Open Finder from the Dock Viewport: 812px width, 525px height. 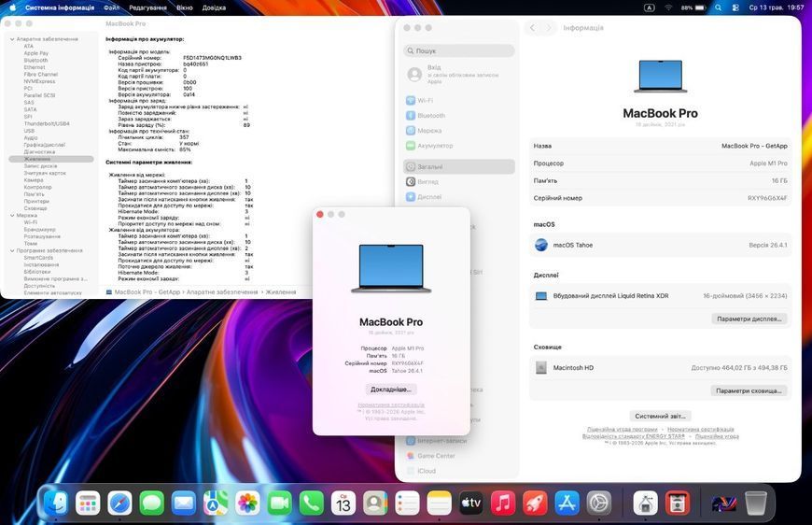pos(55,503)
